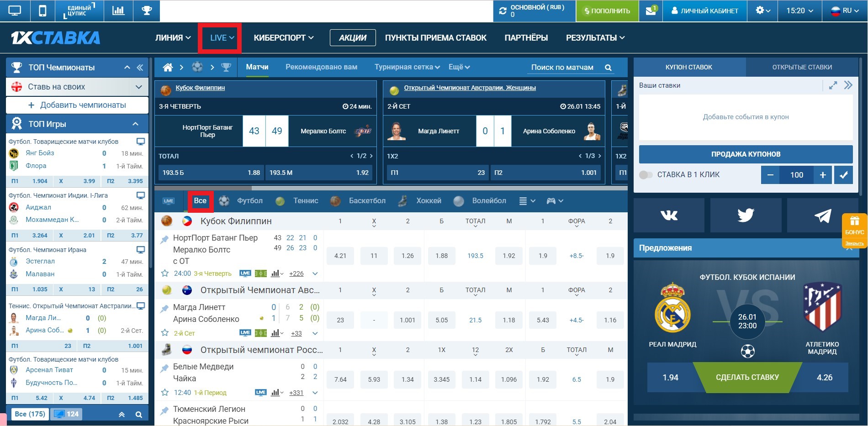This screenshot has width=868, height=426.
Task: Open Личный кабинет
Action: click(x=704, y=11)
